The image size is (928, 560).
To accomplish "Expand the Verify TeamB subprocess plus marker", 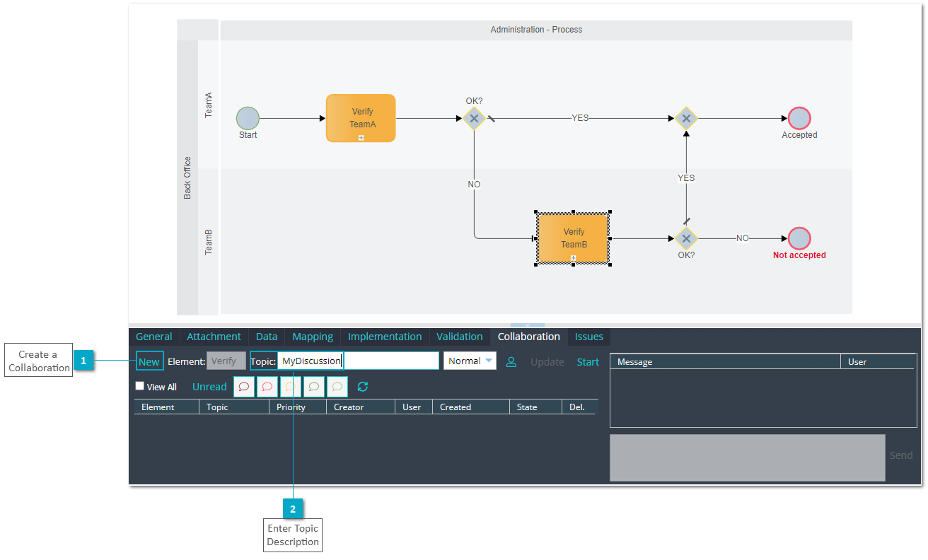I will click(574, 258).
